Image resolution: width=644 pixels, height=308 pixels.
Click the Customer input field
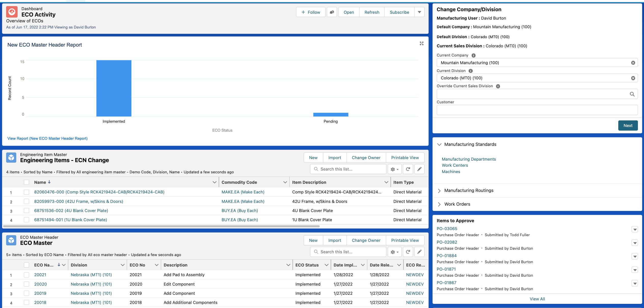coord(537,110)
